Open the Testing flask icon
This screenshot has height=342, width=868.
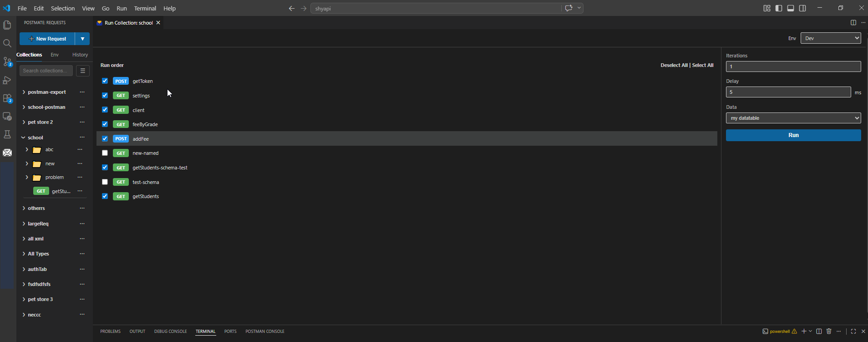click(7, 134)
